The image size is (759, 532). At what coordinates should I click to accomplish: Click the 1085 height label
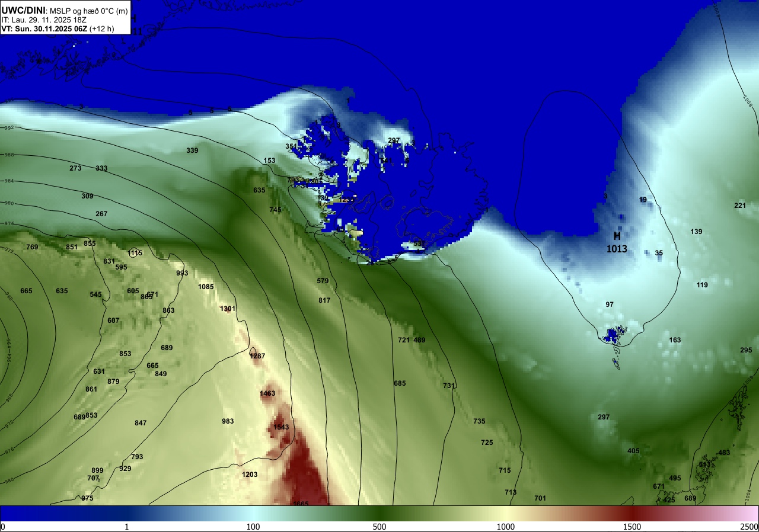tap(206, 287)
